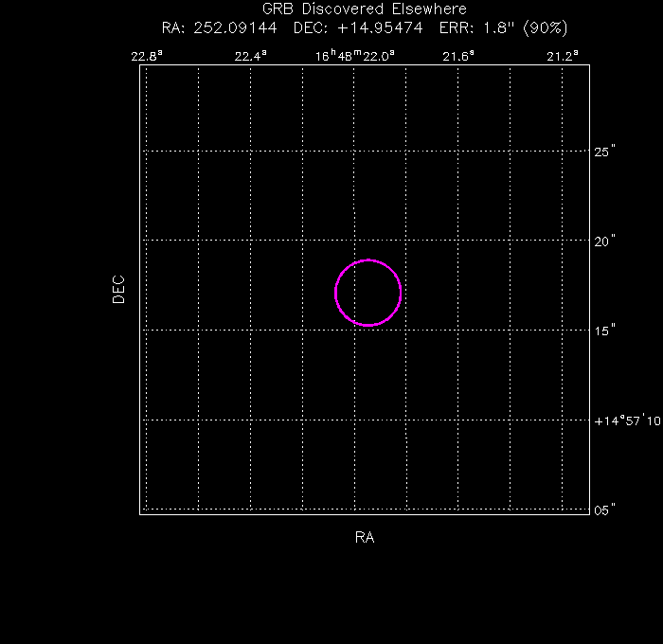Click the 25" declination tick label
663x644 pixels.
[x=604, y=152]
